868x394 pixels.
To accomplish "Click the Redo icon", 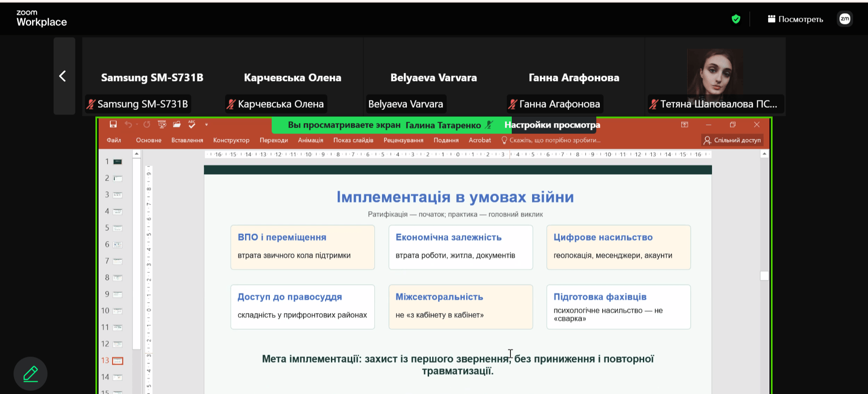I will click(x=147, y=124).
